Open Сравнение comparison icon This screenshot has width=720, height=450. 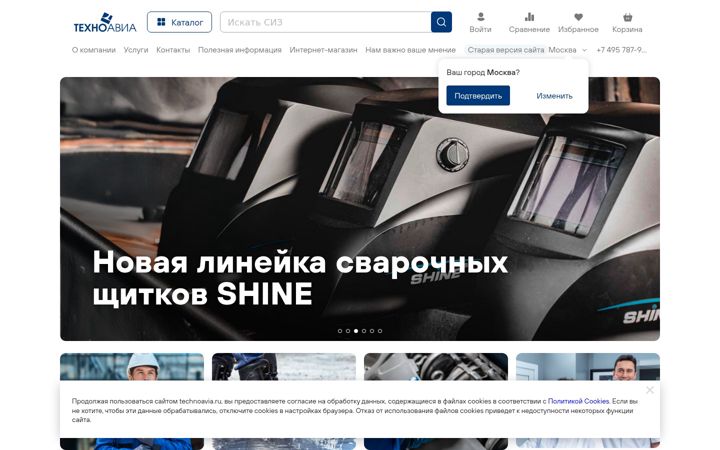click(529, 22)
